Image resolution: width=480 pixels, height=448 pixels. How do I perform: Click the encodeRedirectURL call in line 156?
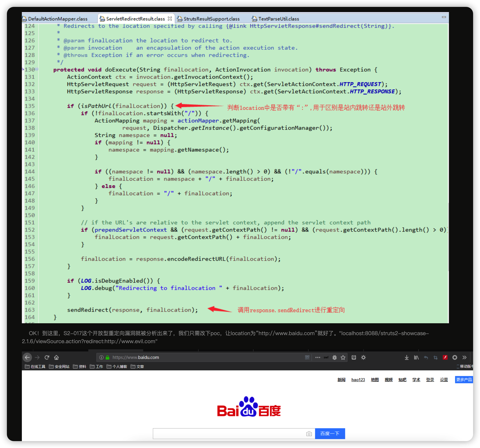tap(224, 259)
